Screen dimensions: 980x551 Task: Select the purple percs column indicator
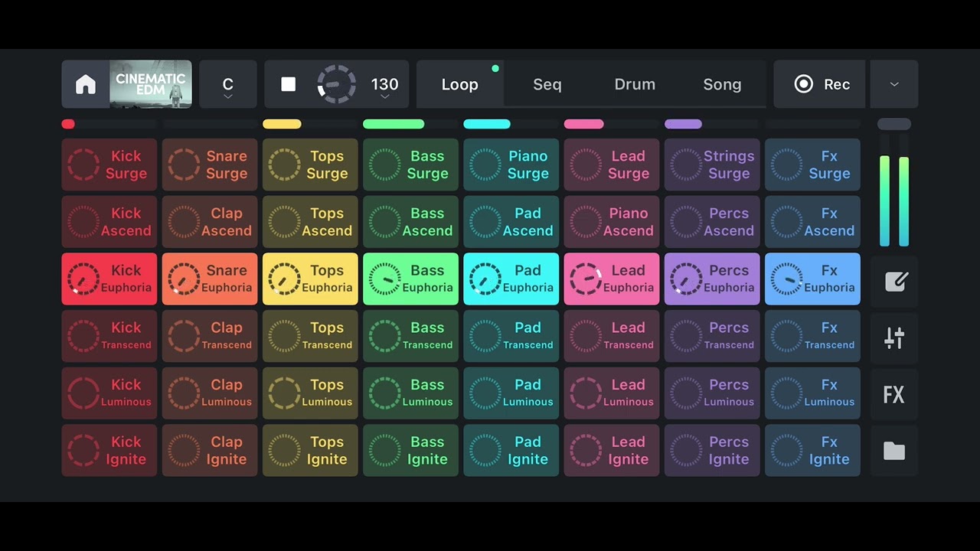684,124
